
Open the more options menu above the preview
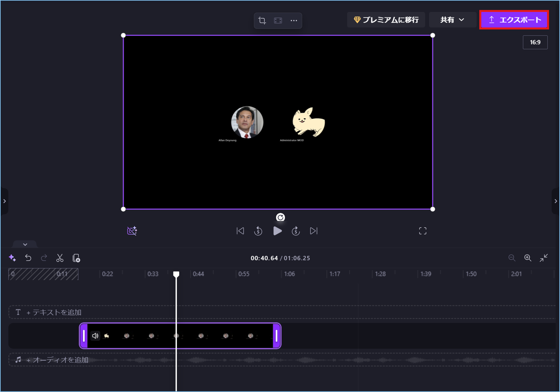(294, 21)
